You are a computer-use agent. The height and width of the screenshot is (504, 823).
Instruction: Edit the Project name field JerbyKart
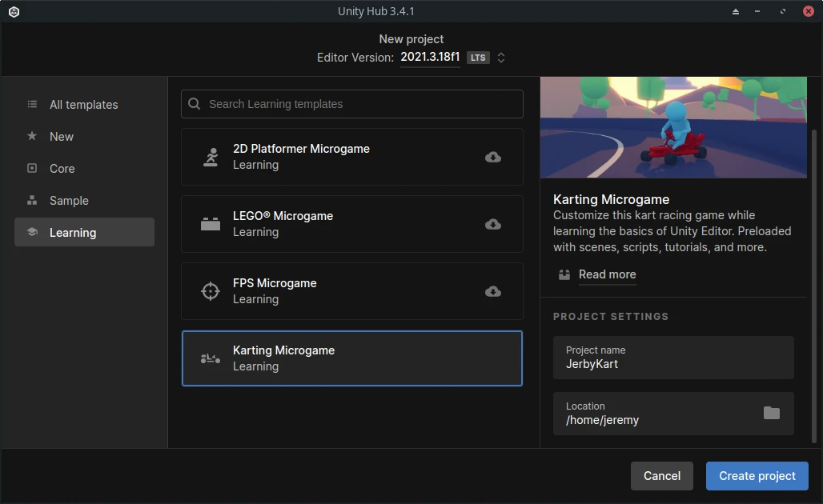pos(673,358)
